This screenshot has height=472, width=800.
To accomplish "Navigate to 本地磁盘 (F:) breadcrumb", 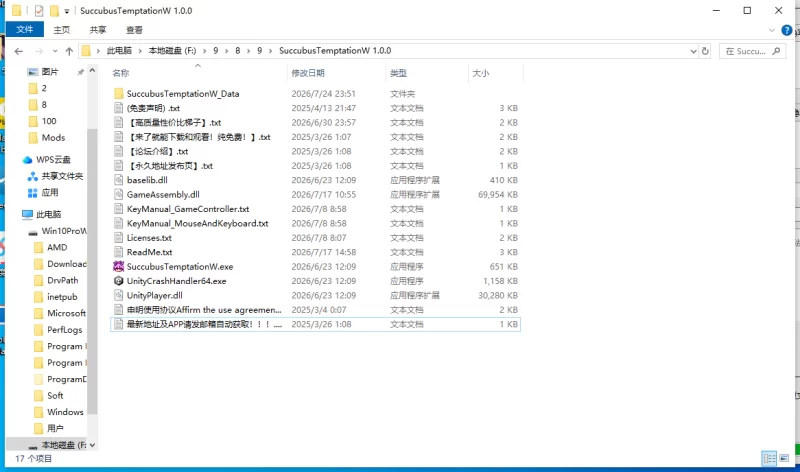I will (172, 51).
